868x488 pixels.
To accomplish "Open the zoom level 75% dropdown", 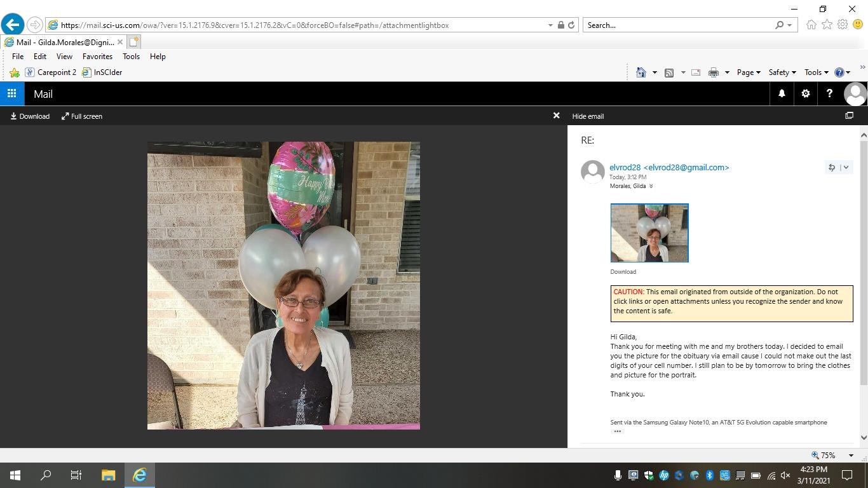I will coord(851,455).
